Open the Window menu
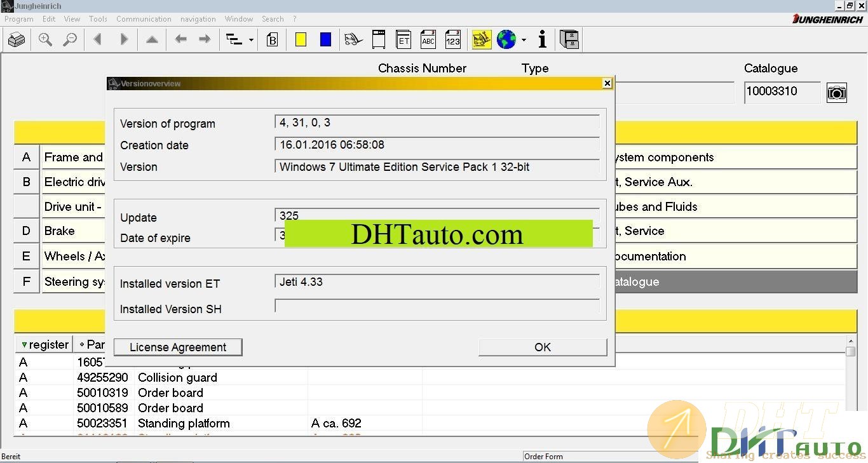The height and width of the screenshot is (463, 868). (x=239, y=19)
